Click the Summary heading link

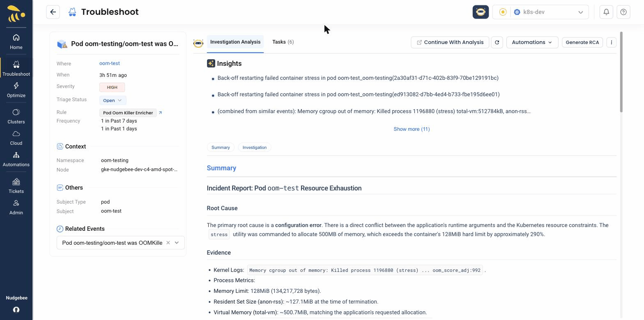point(221,168)
